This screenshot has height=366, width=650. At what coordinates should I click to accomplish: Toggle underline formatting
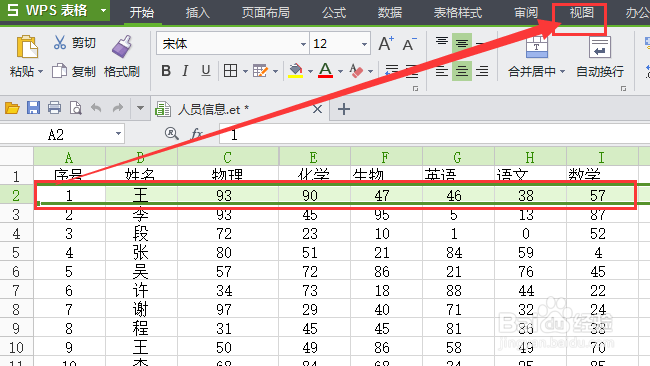tap(206, 71)
